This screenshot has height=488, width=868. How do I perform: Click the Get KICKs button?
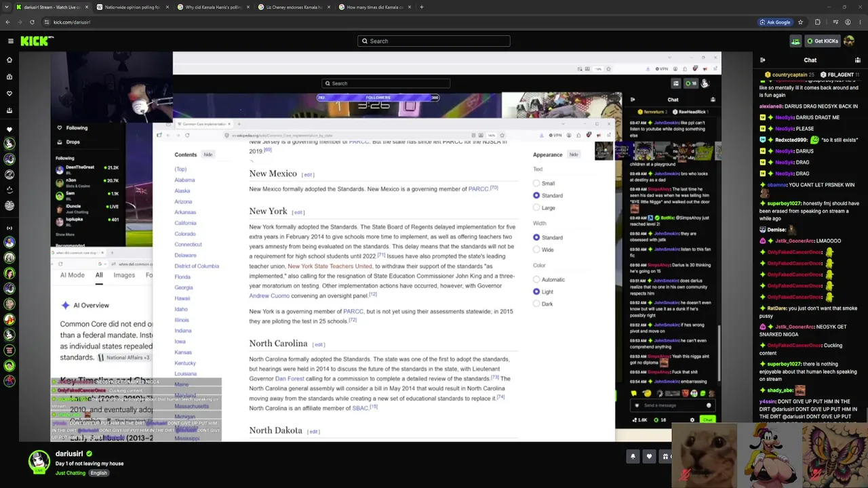[823, 41]
